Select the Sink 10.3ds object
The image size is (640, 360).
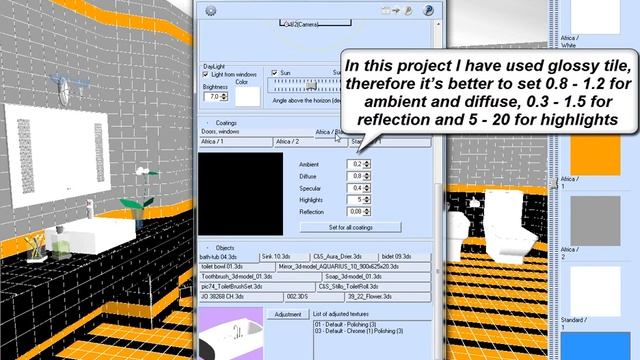pyautogui.click(x=284, y=257)
